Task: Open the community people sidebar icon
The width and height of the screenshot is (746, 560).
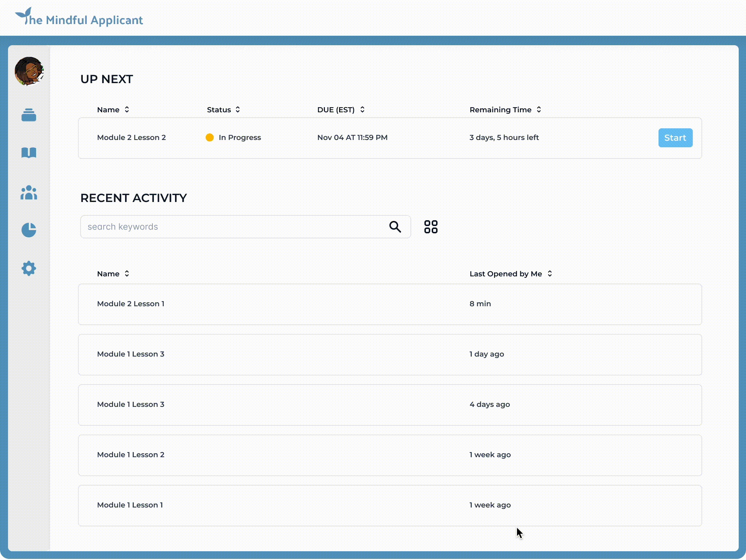Action: 29,192
